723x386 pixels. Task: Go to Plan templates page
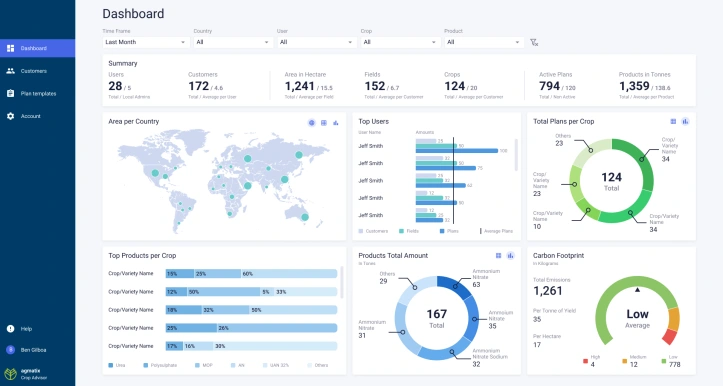click(37, 94)
